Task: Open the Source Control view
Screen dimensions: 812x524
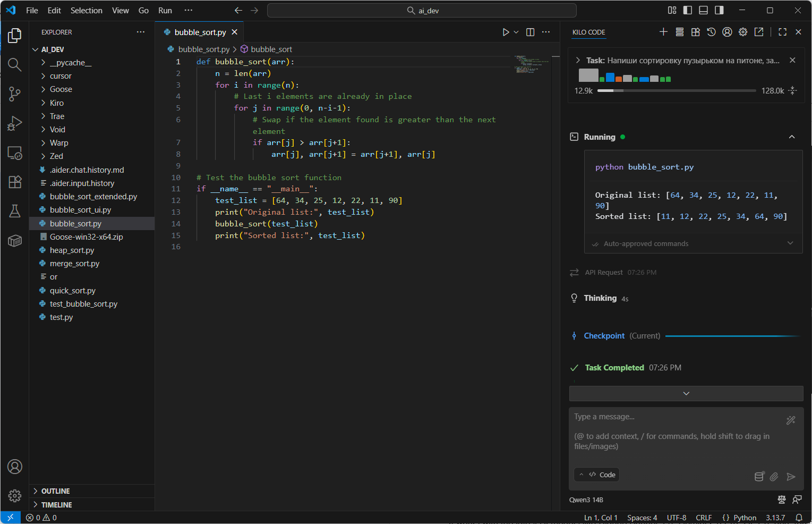Action: pyautogui.click(x=14, y=94)
